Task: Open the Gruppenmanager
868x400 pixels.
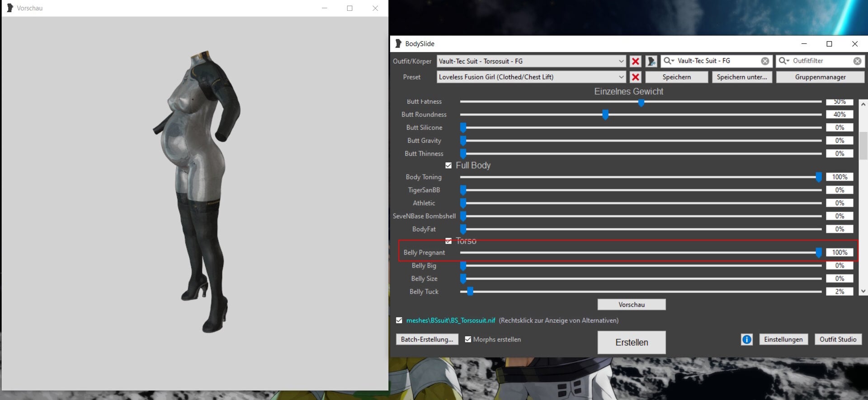Action: pos(820,77)
